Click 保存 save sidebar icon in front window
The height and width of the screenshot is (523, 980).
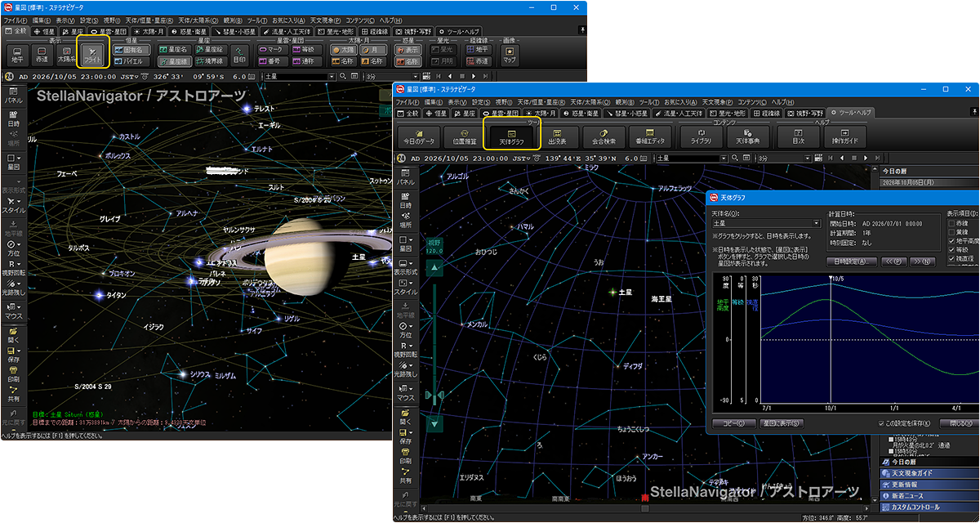[x=405, y=436]
